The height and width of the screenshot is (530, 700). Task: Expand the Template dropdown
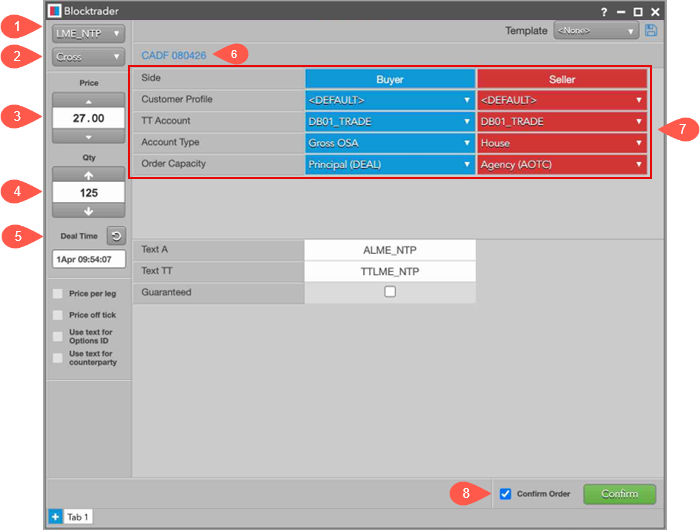[x=596, y=31]
